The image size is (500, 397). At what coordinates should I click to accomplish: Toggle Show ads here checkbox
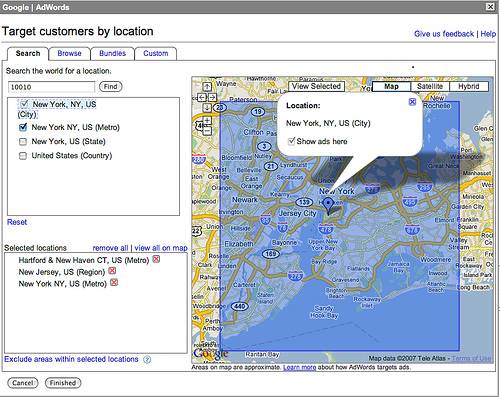tap(291, 141)
